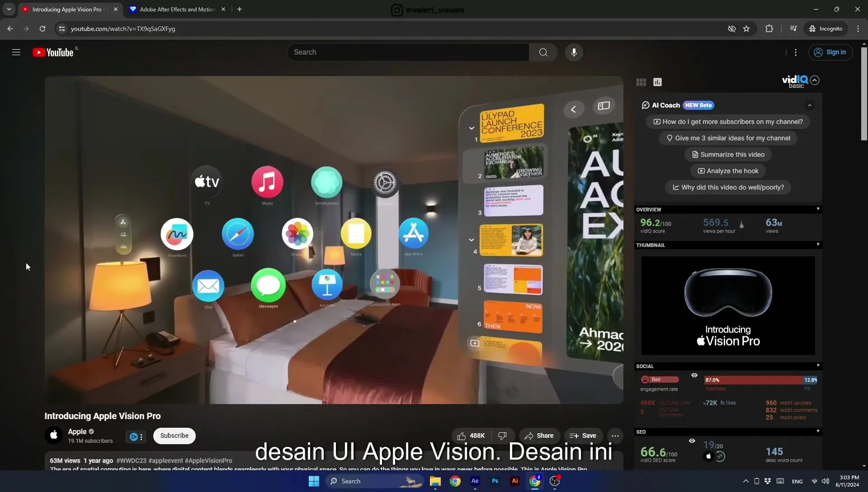Open the browser extensions puzzle icon
The height and width of the screenshot is (492, 868).
coord(769,29)
